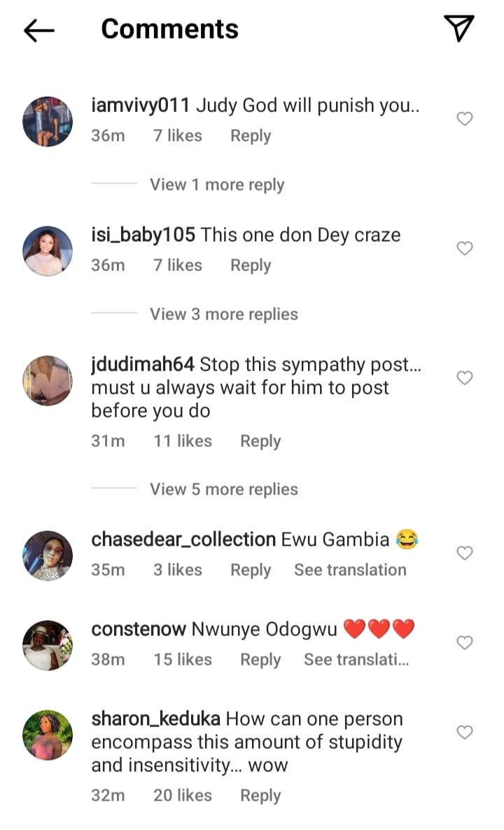Reply to iamvivy011's comment
Viewport: 504px width, 830px height.
251,136
